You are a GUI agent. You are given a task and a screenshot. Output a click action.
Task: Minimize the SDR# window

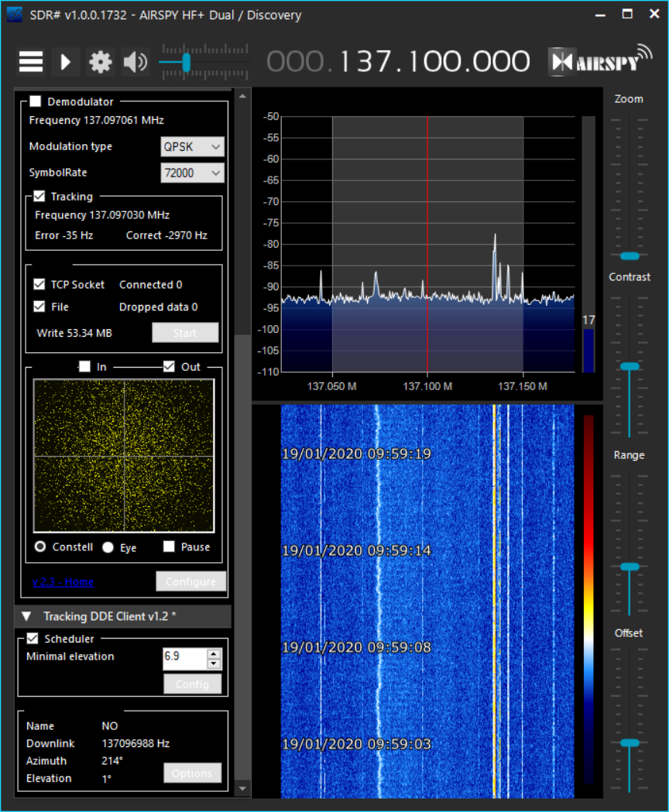pos(600,15)
